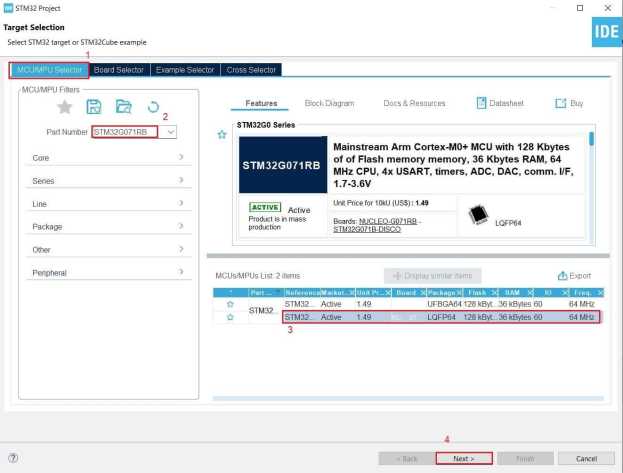Maximize the STM32 Project window

tap(580, 8)
